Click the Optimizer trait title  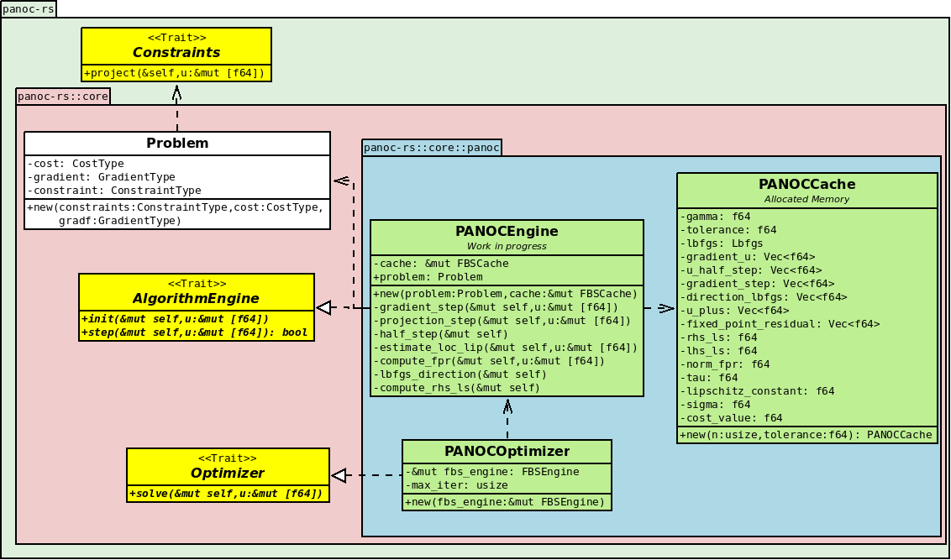[x=228, y=473]
